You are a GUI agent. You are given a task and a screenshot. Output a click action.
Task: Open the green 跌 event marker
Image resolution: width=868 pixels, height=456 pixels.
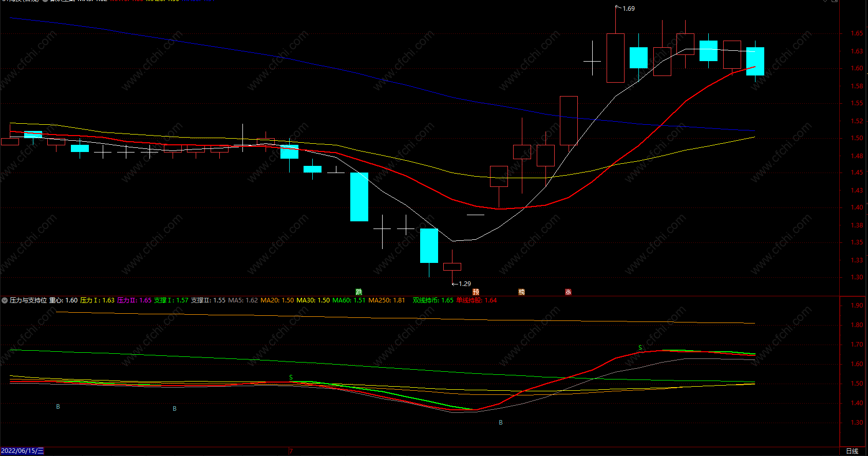point(359,292)
